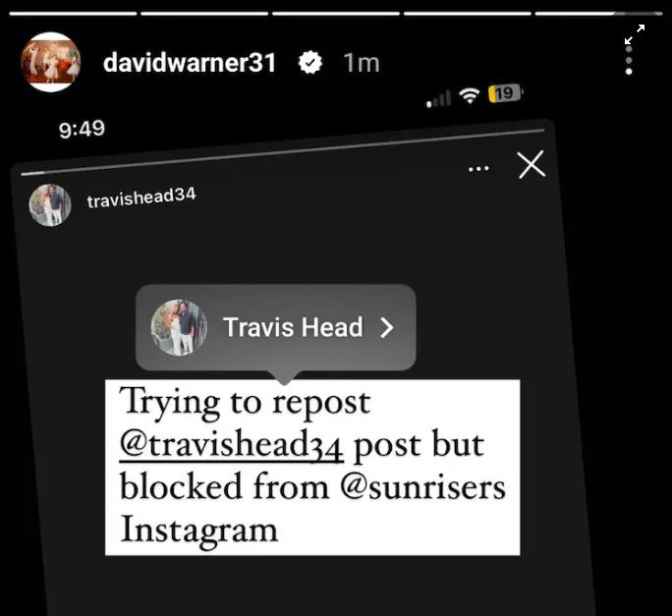Open the Travis Head mention popup

275,328
